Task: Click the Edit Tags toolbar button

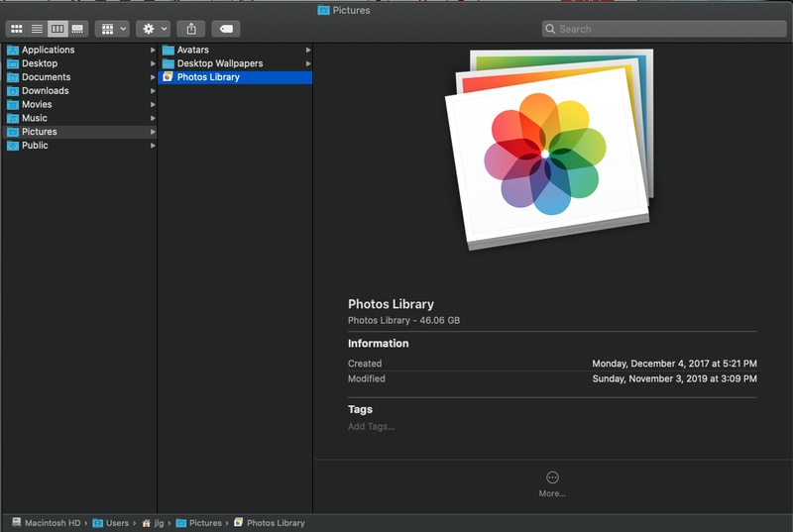Action: 226,29
